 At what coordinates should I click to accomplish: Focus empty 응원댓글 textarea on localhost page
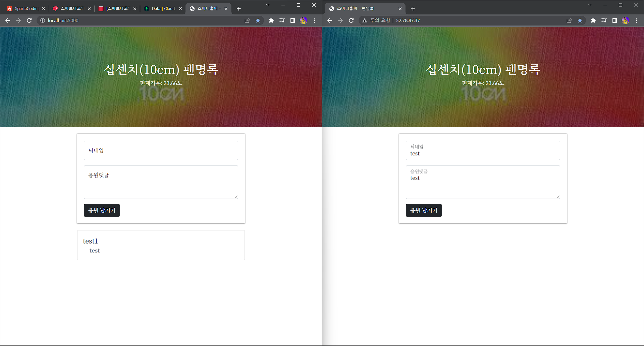point(161,182)
